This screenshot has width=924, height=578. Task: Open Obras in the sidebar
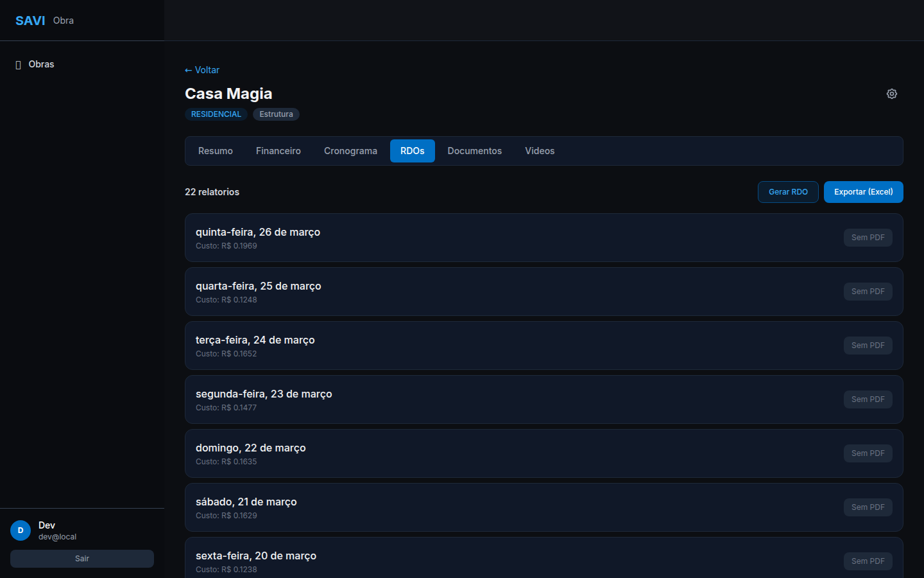[x=41, y=64]
